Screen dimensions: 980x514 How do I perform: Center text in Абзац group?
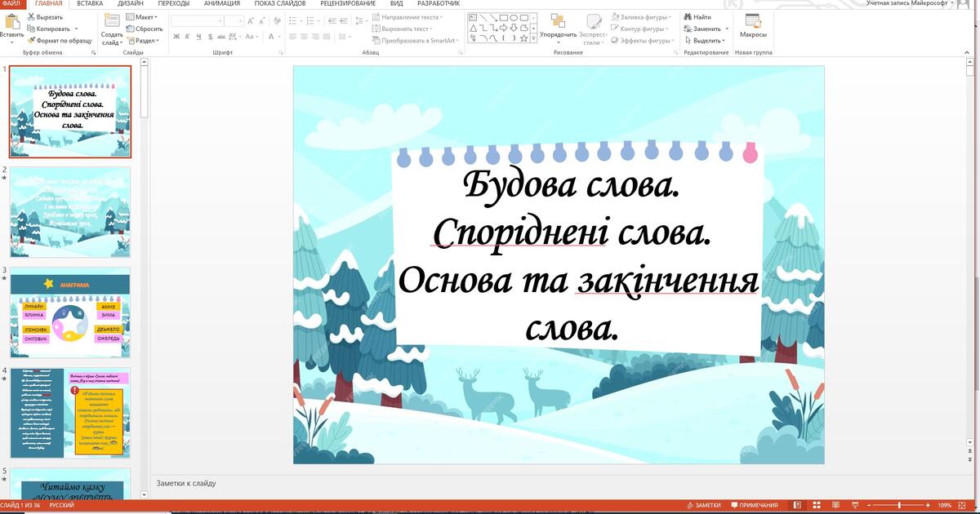click(x=304, y=36)
